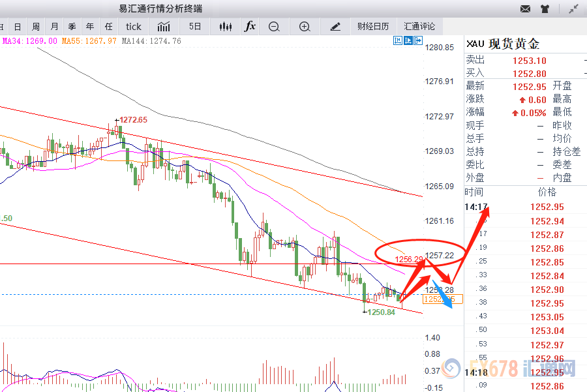Click the 价格 column header
Screen dimensions: 587x392
pyautogui.click(x=547, y=192)
